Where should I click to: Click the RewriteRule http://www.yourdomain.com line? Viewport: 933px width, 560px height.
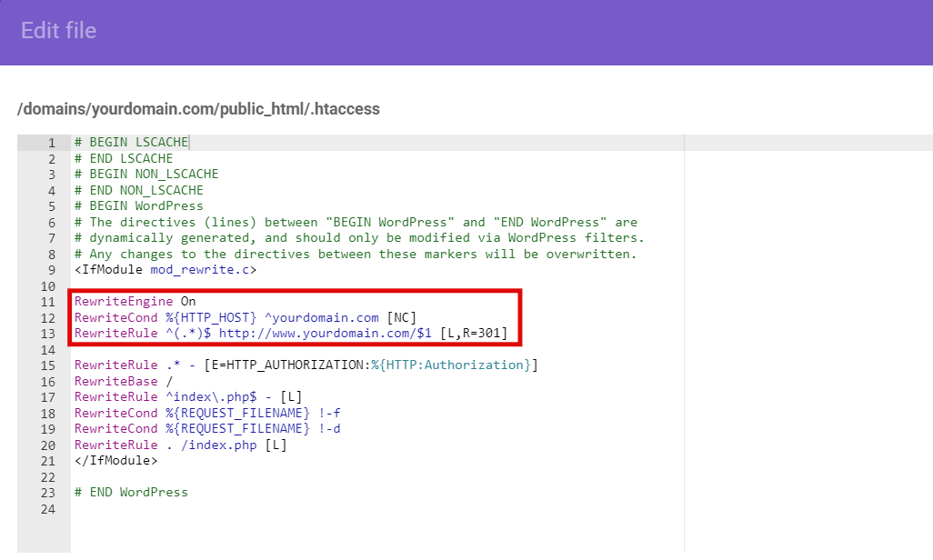point(291,333)
